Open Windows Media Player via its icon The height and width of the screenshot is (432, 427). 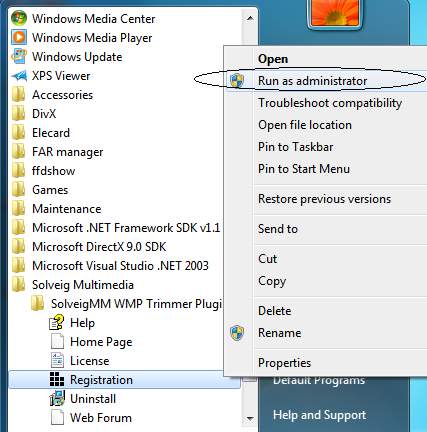pyautogui.click(x=19, y=37)
